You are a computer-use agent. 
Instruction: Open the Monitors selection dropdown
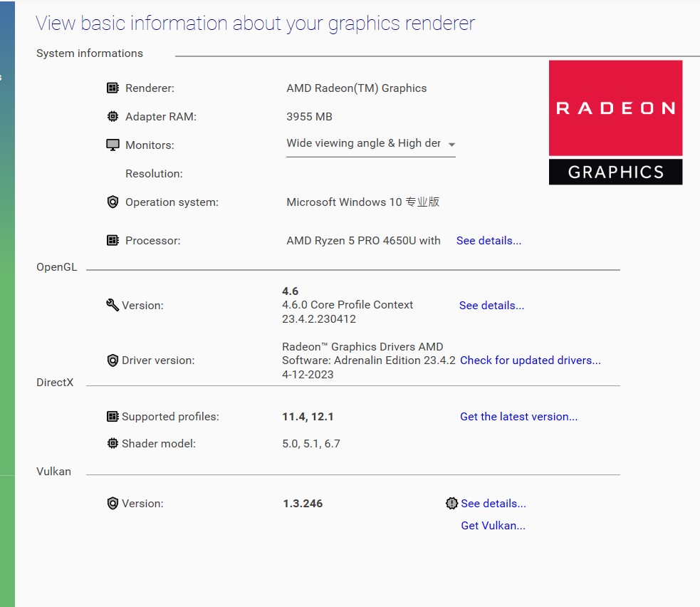[x=451, y=143]
